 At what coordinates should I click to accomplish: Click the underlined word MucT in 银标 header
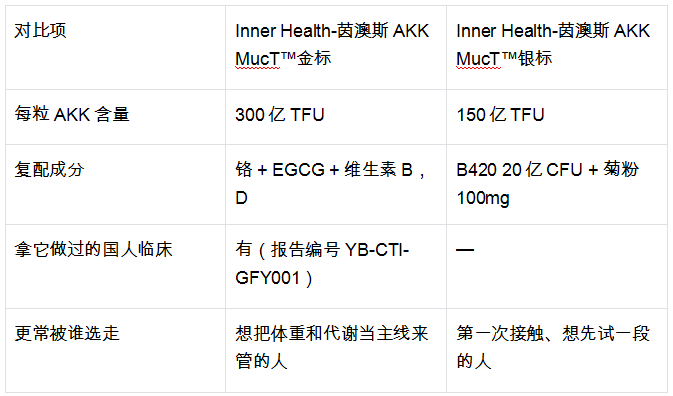(x=478, y=59)
